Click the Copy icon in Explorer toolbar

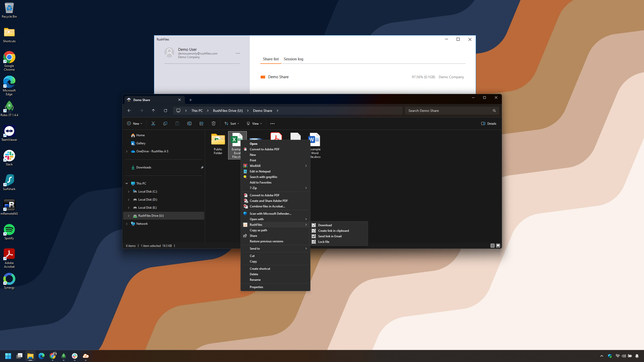[x=165, y=123]
